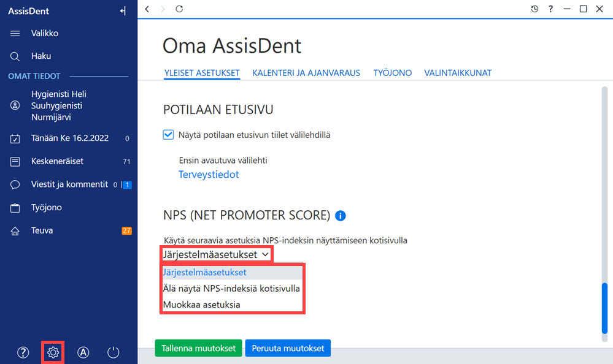Click the Keskeneräiset count 71
613x364 pixels.
tap(126, 162)
